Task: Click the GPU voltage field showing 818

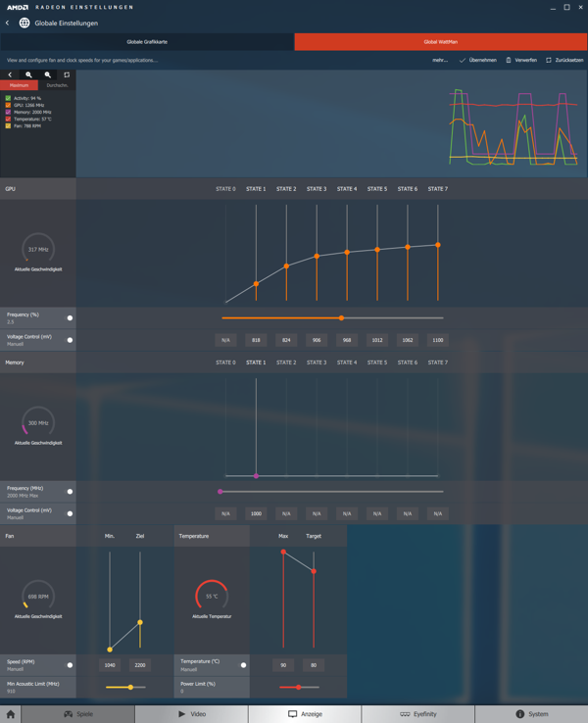Action: tap(256, 340)
